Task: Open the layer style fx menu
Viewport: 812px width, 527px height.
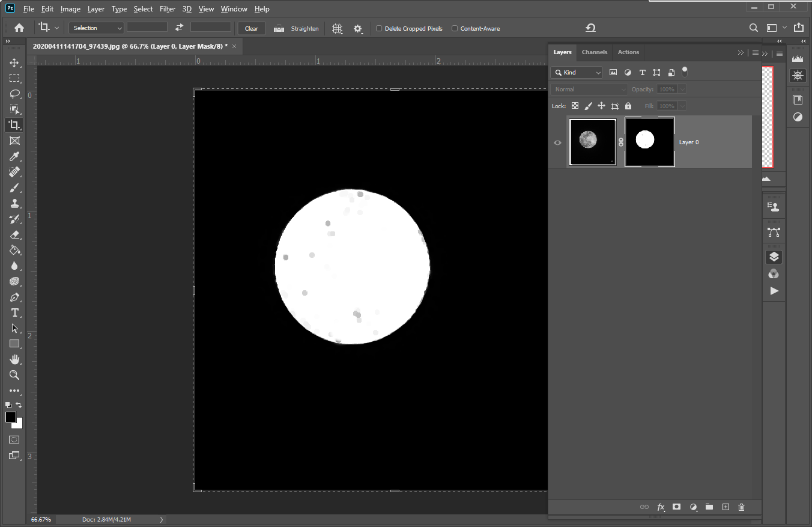Action: (x=661, y=507)
